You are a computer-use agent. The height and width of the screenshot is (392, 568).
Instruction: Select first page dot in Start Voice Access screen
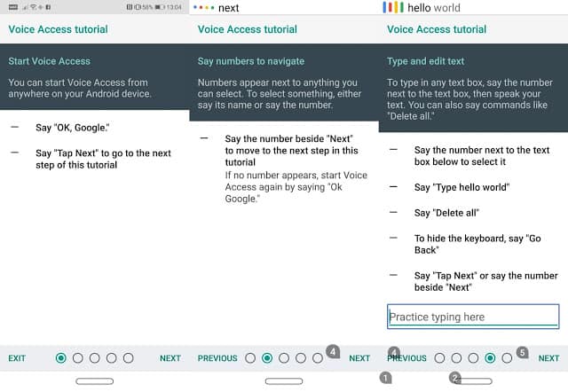click(x=61, y=358)
